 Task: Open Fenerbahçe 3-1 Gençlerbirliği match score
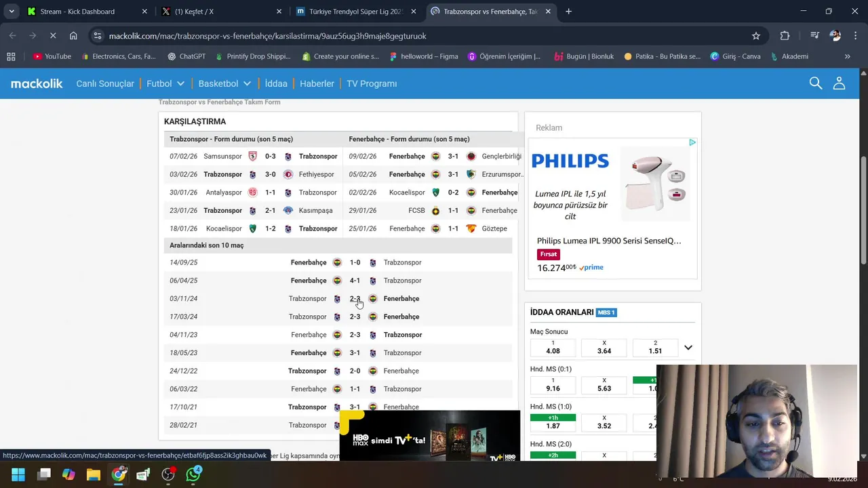[453, 157]
